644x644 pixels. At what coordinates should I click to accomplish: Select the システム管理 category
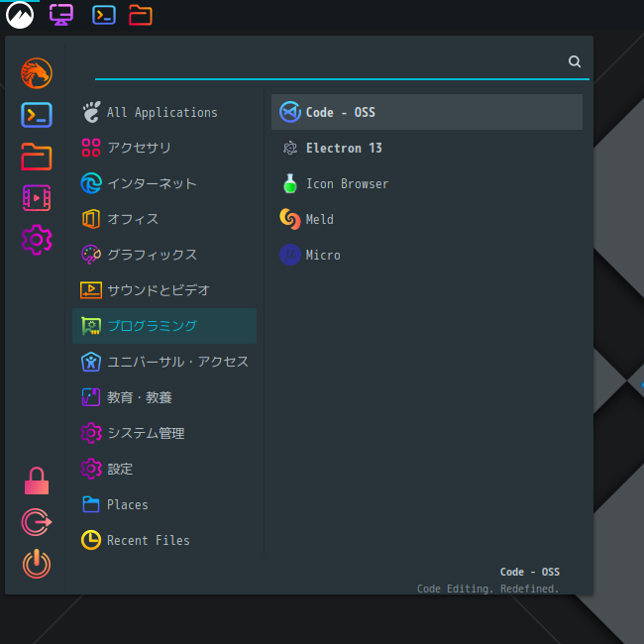pos(164,433)
